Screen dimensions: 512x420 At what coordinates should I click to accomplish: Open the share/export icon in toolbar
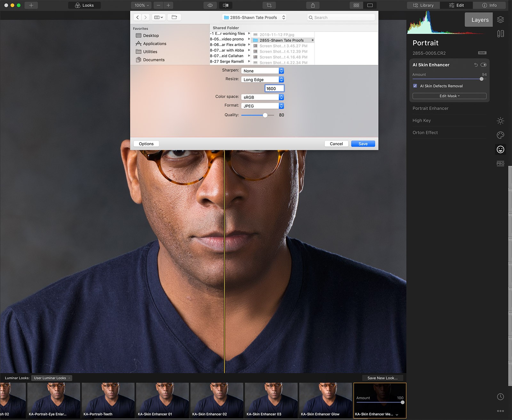(x=313, y=5)
